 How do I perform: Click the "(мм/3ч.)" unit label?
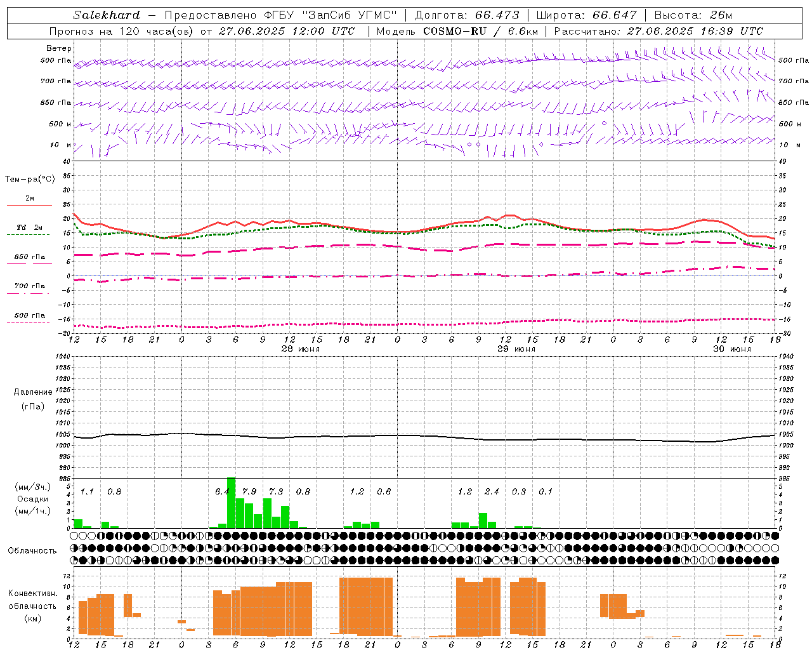pyautogui.click(x=33, y=487)
